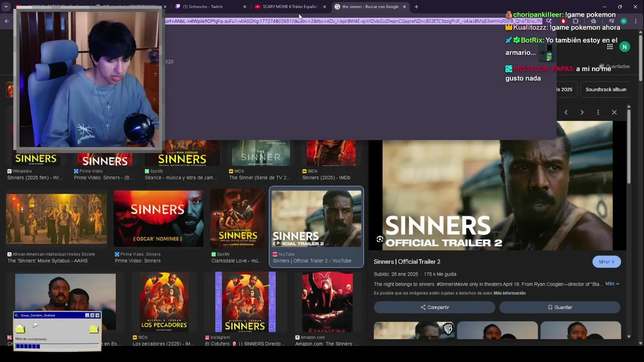Show next image in preview panel
The image size is (644, 362).
pyautogui.click(x=582, y=112)
